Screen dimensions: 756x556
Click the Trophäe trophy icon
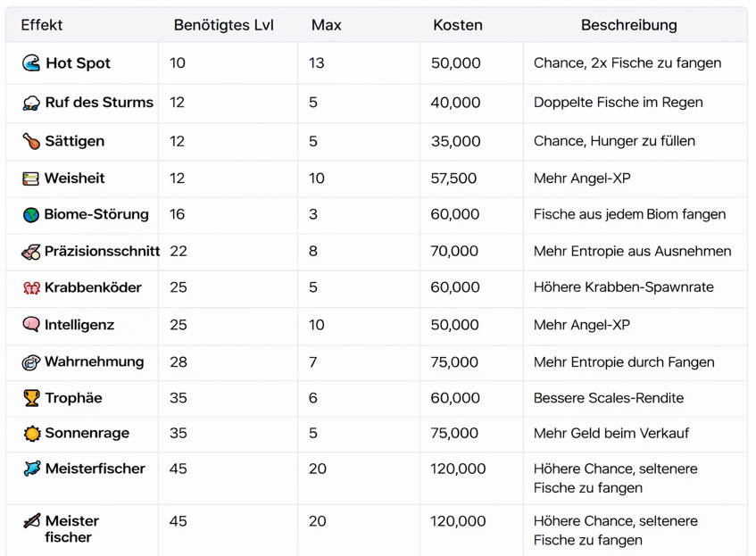[x=31, y=399]
